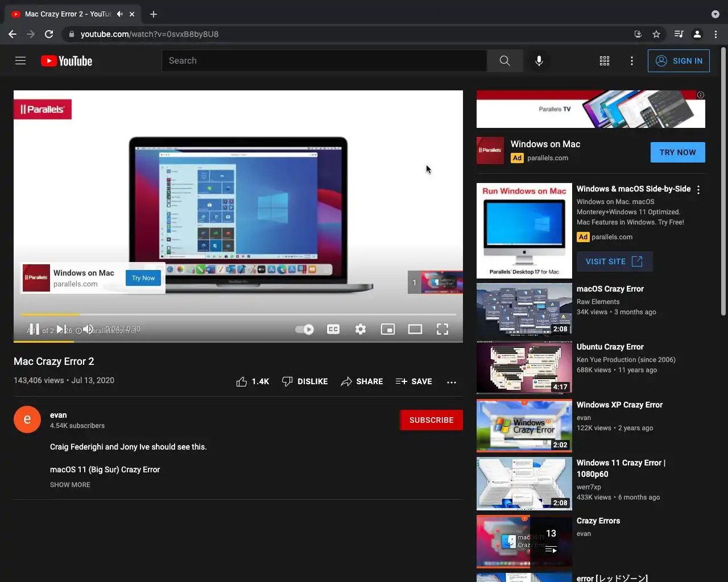Viewport: 728px width, 582px height.
Task: Click Try Now on video ad overlay
Action: tap(143, 278)
